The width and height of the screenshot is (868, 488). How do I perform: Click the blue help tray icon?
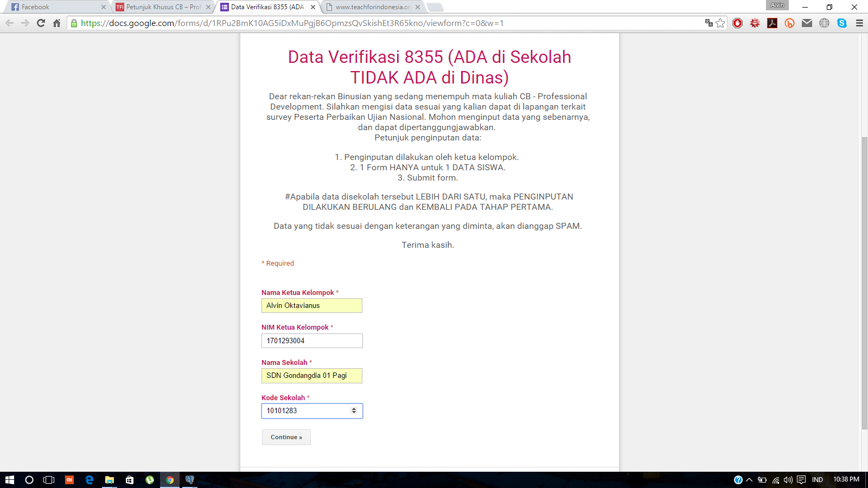(x=738, y=480)
